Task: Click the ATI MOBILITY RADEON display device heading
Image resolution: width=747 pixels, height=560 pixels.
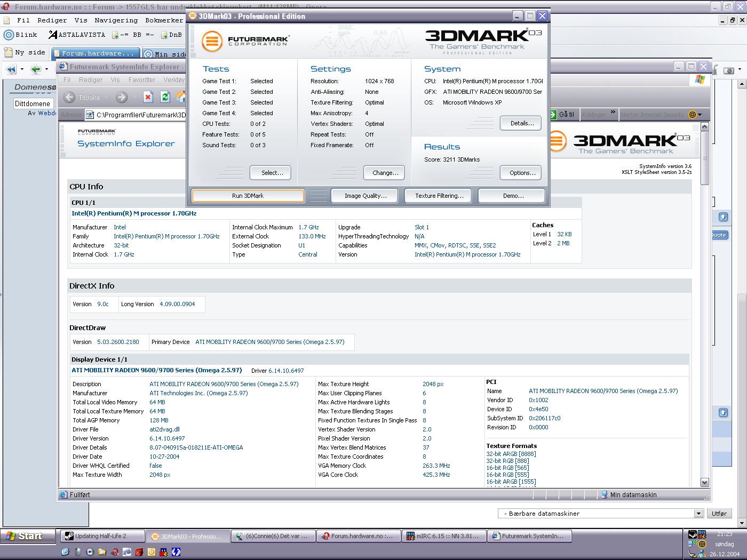Action: [157, 370]
